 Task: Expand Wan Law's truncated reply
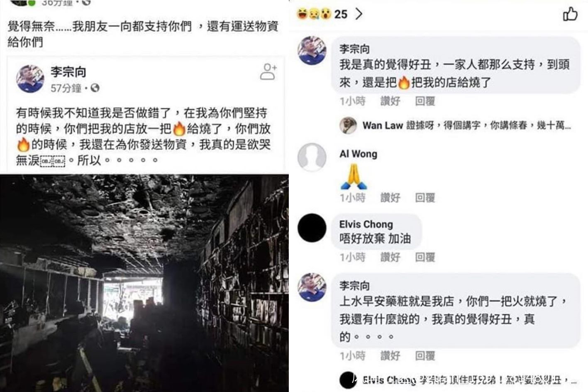(x=467, y=125)
